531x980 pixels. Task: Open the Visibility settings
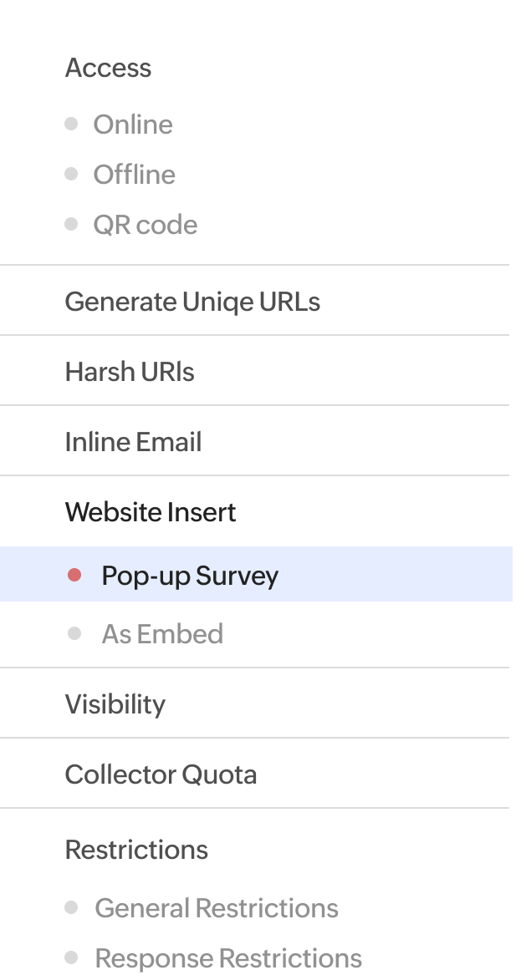(x=115, y=704)
